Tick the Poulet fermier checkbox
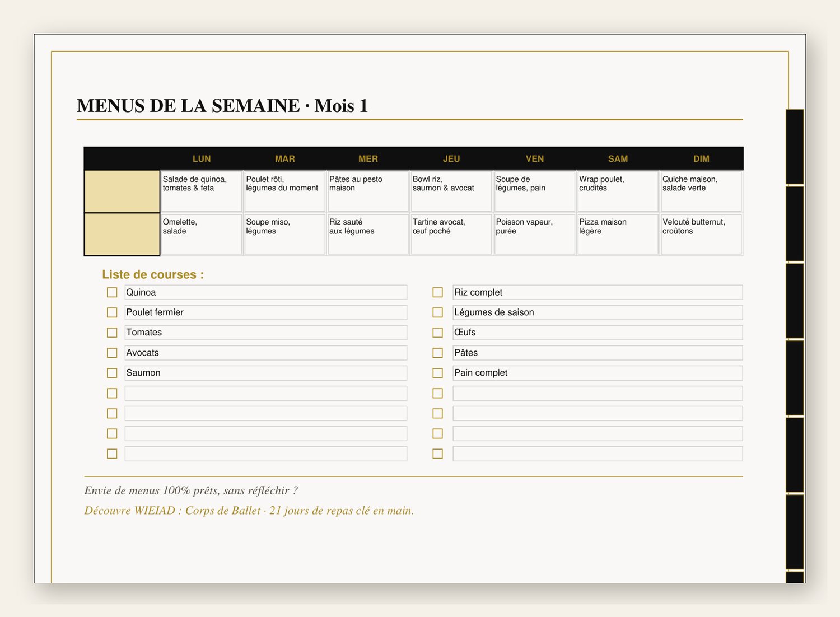The height and width of the screenshot is (617, 840). [x=112, y=312]
